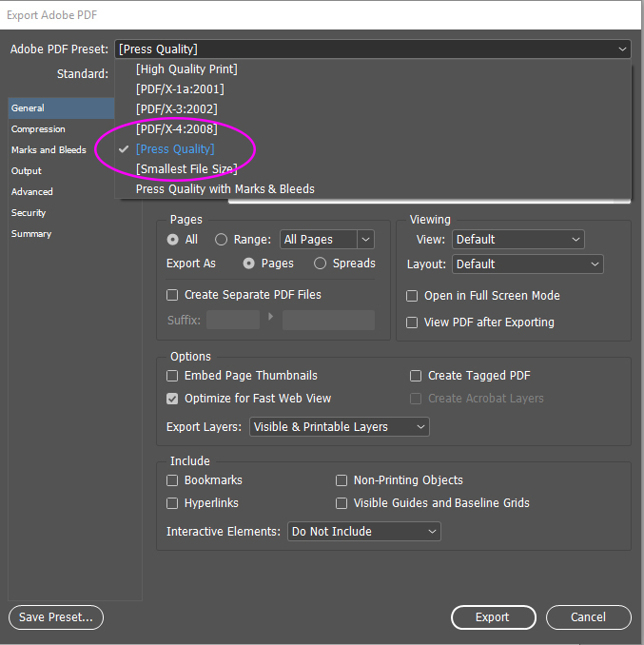The width and height of the screenshot is (644, 645).
Task: Select the All pages radio button
Action: 173,240
